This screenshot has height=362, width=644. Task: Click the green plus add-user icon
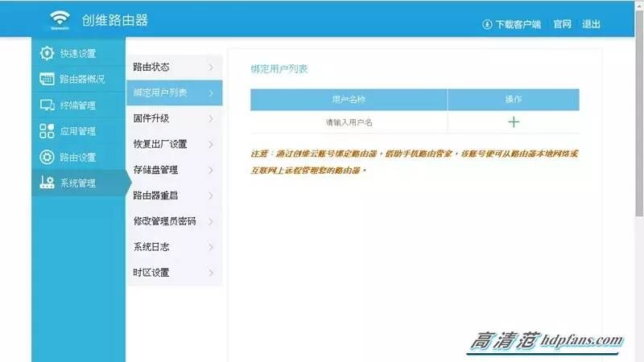click(x=514, y=122)
